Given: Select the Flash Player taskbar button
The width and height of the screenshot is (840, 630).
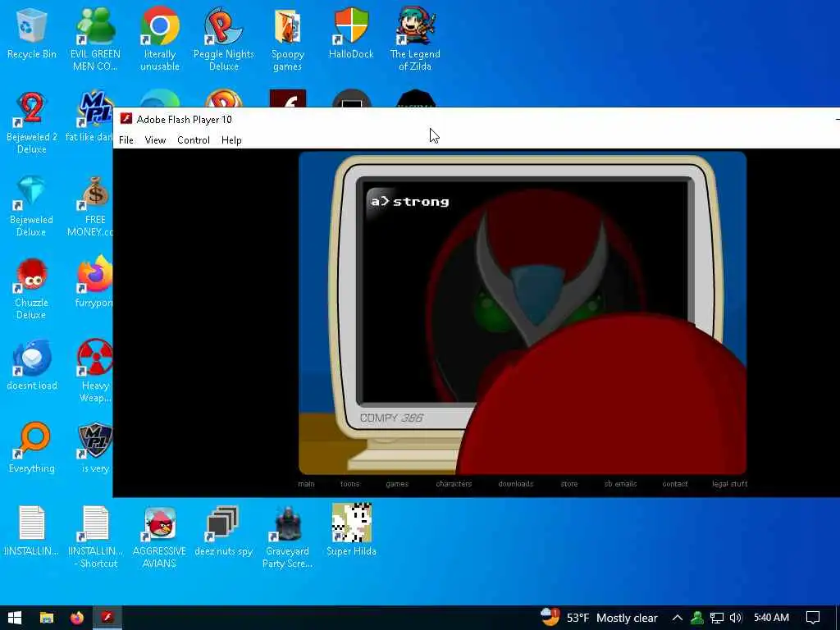Looking at the screenshot, I should coord(107,618).
